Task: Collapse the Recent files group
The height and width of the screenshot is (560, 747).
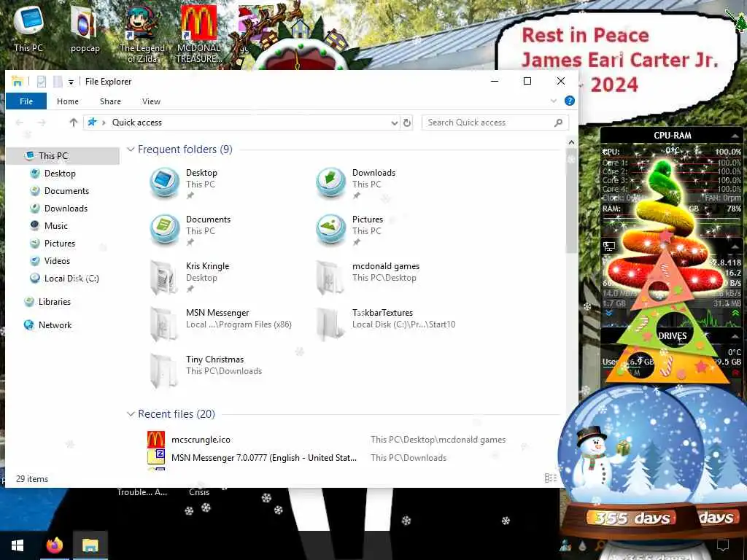Action: pyautogui.click(x=131, y=414)
